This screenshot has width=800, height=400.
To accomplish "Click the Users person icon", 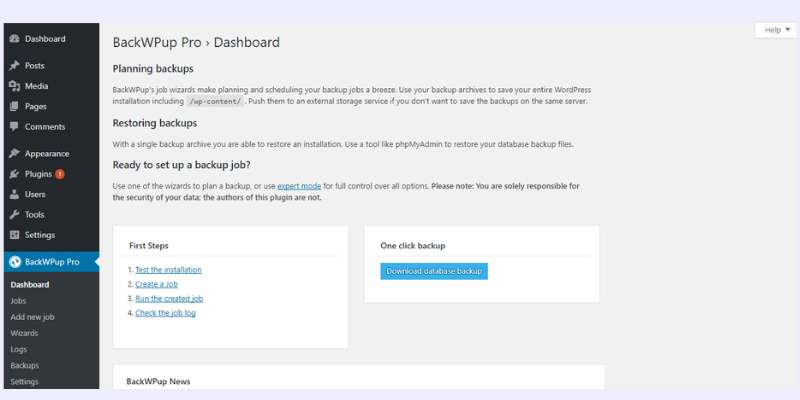I will (x=14, y=194).
